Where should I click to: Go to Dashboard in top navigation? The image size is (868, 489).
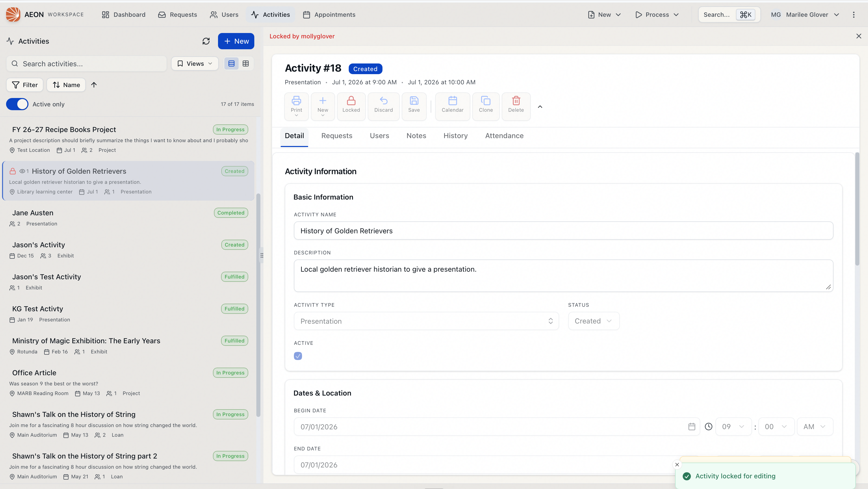pyautogui.click(x=124, y=14)
